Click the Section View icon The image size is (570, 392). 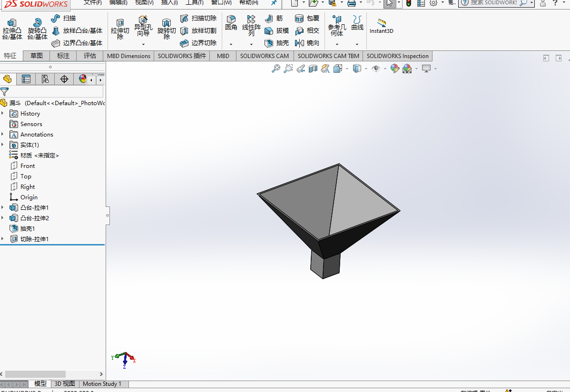coord(313,69)
